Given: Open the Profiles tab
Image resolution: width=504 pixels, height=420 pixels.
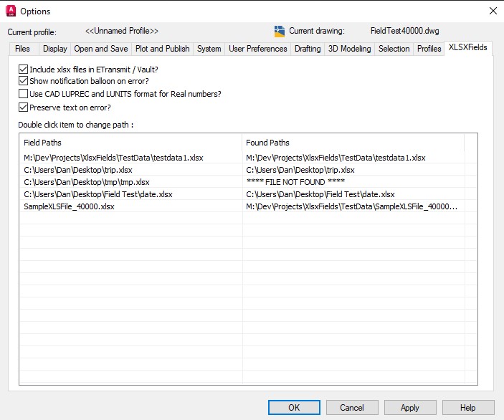Looking at the screenshot, I should click(x=429, y=49).
